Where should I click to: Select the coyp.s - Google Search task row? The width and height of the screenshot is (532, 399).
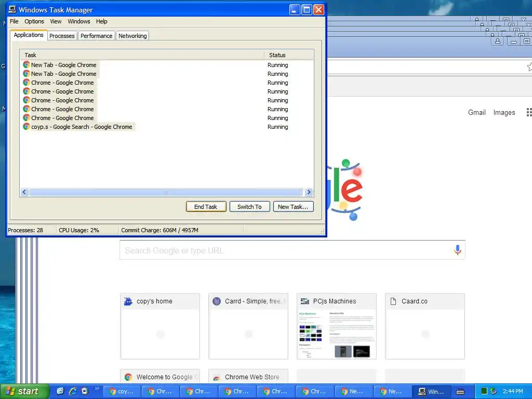pyautogui.click(x=167, y=127)
